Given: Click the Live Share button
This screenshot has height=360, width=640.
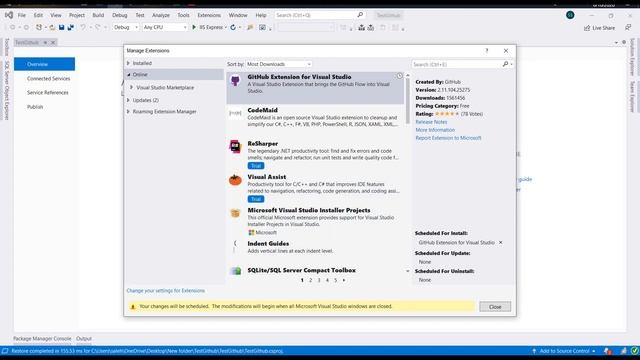Looking at the screenshot, I should coord(599,28).
